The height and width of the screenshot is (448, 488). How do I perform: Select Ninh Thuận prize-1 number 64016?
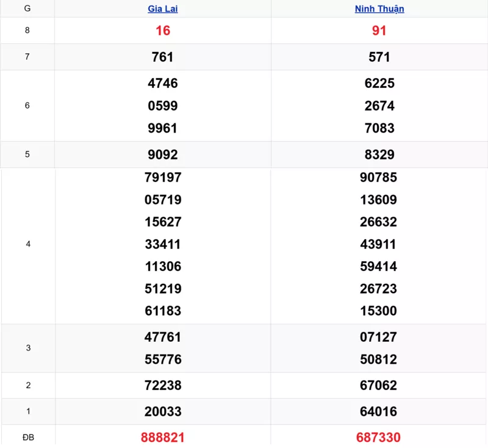point(379,411)
